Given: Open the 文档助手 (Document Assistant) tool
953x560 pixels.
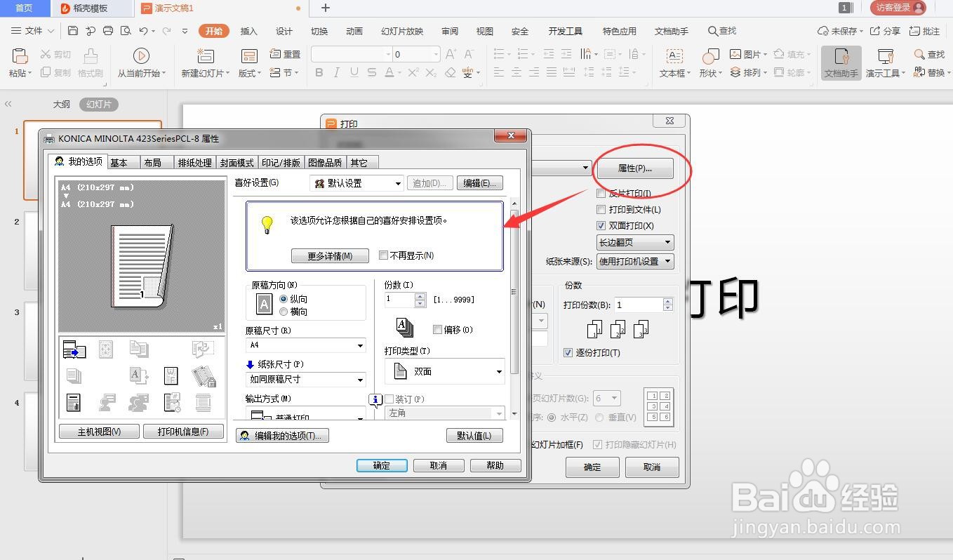Looking at the screenshot, I should pos(840,62).
